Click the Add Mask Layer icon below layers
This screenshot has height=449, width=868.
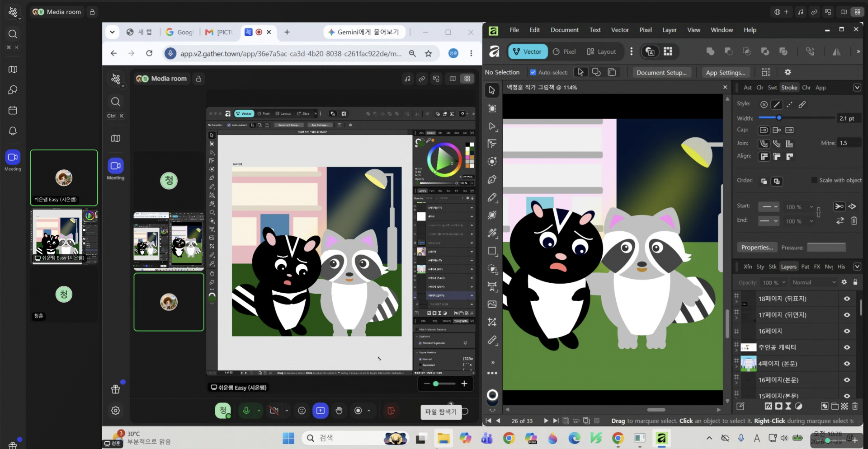pos(778,406)
